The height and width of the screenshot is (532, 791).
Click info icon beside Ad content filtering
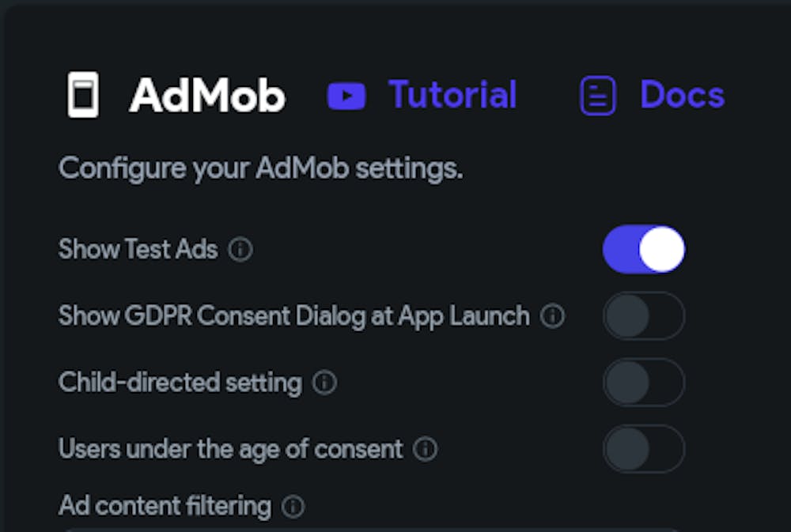click(x=293, y=506)
